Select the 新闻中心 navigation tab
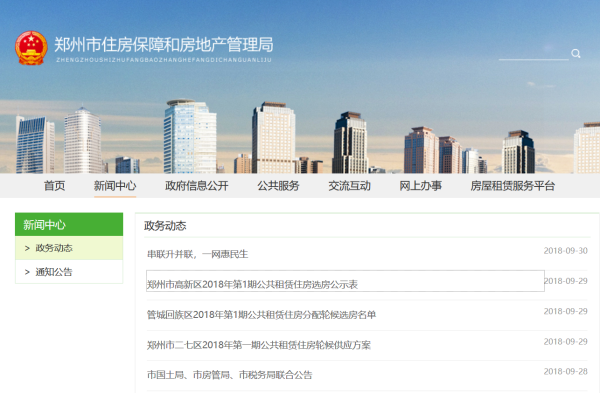Viewport: 600px width, 393px height. (115, 186)
